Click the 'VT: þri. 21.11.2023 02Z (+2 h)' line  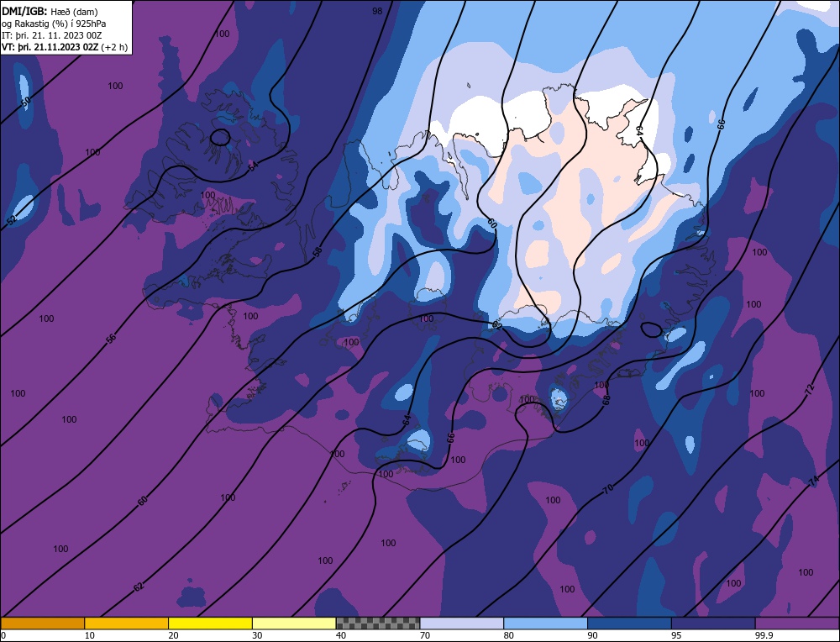coord(65,47)
